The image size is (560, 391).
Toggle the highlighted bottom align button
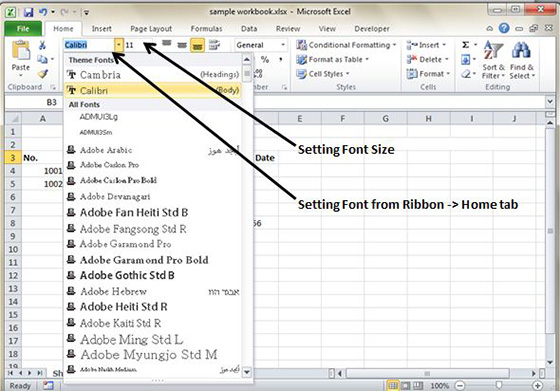point(197,45)
